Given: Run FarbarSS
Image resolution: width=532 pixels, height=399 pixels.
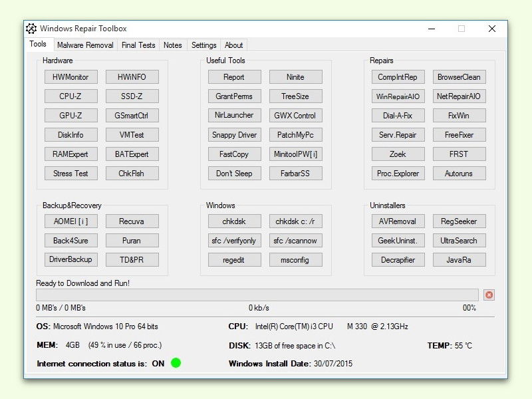Looking at the screenshot, I should [295, 174].
